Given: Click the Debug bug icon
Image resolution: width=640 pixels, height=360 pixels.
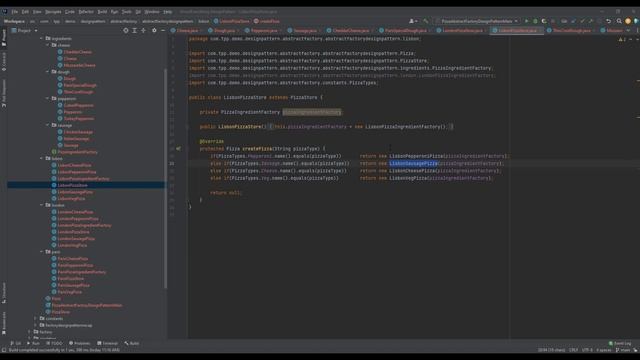Looking at the screenshot, I should pyautogui.click(x=535, y=21).
